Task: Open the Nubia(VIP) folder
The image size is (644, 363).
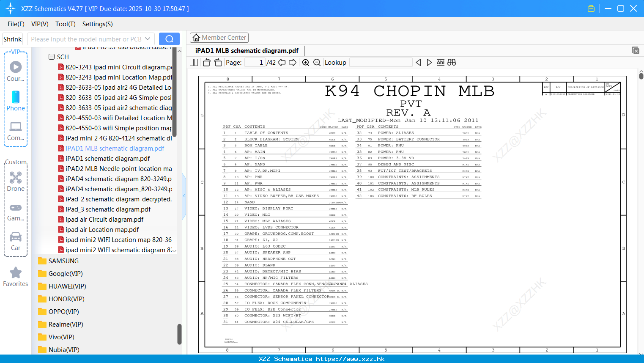Action: (59, 349)
